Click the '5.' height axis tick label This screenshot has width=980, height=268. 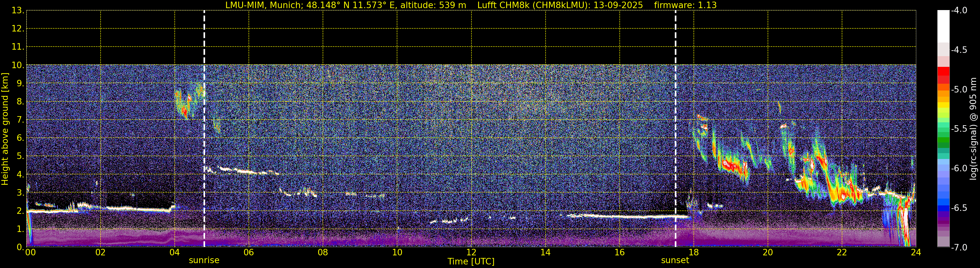(20, 156)
